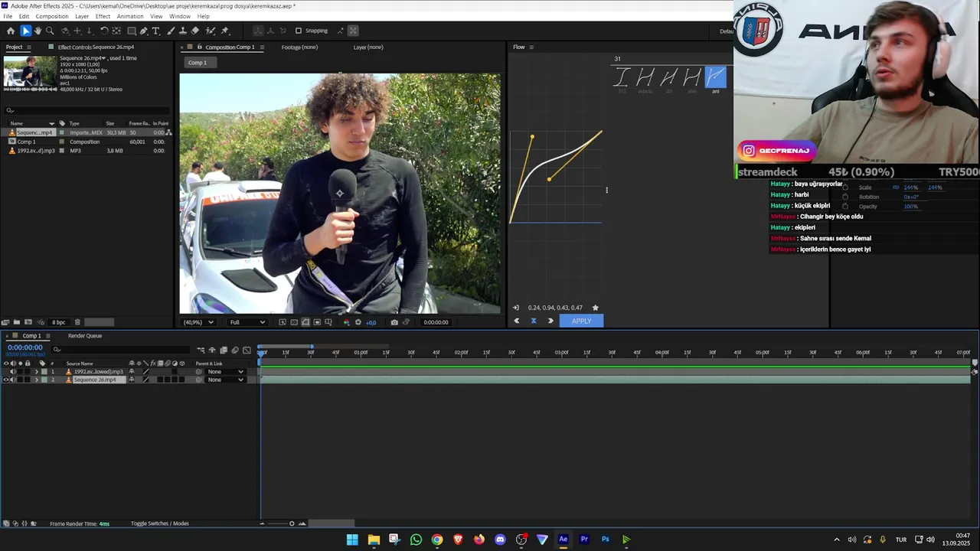The height and width of the screenshot is (551, 980).
Task: Toggle shy layers switch in timeline
Action: [212, 350]
